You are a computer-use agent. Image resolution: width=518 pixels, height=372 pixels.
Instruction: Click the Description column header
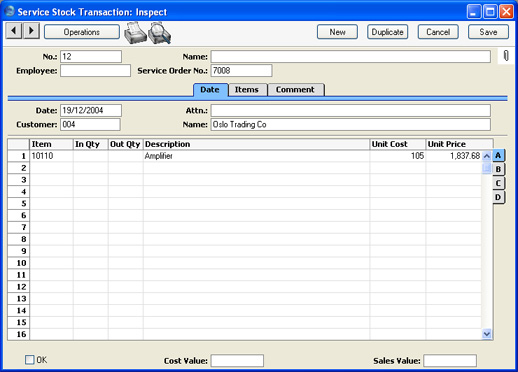point(256,144)
